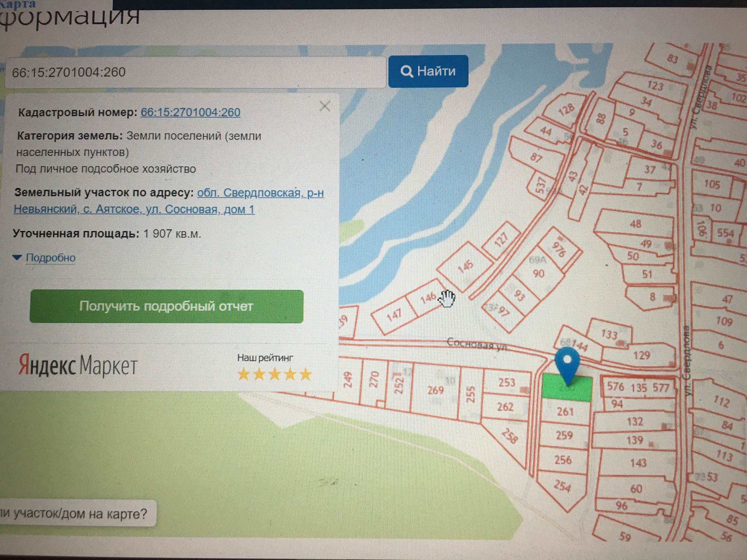Image resolution: width=747 pixels, height=560 pixels.
Task: Click the Сосновая ул street label
Action: [476, 344]
